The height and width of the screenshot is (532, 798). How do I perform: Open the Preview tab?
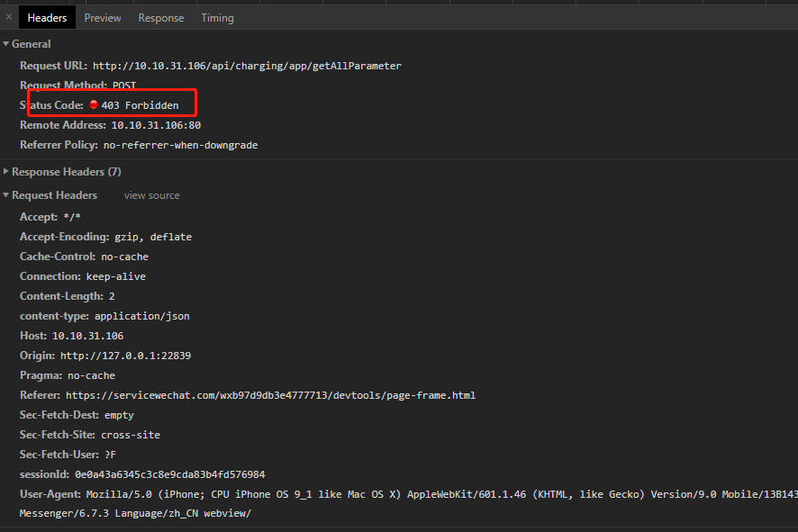pyautogui.click(x=103, y=18)
